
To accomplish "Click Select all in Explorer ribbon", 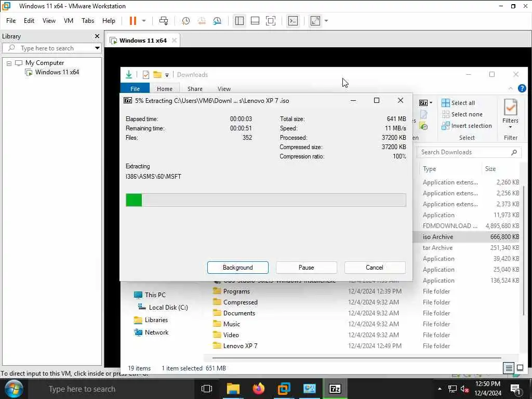I will pyautogui.click(x=458, y=103).
